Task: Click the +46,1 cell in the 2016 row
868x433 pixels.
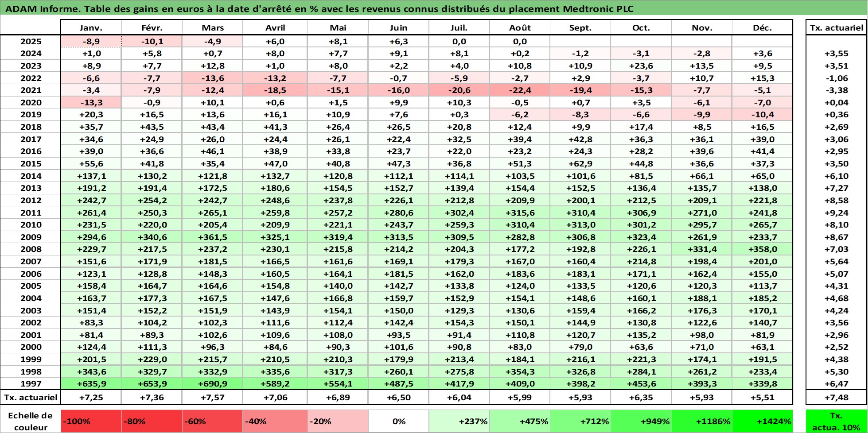Action: pyautogui.click(x=212, y=151)
